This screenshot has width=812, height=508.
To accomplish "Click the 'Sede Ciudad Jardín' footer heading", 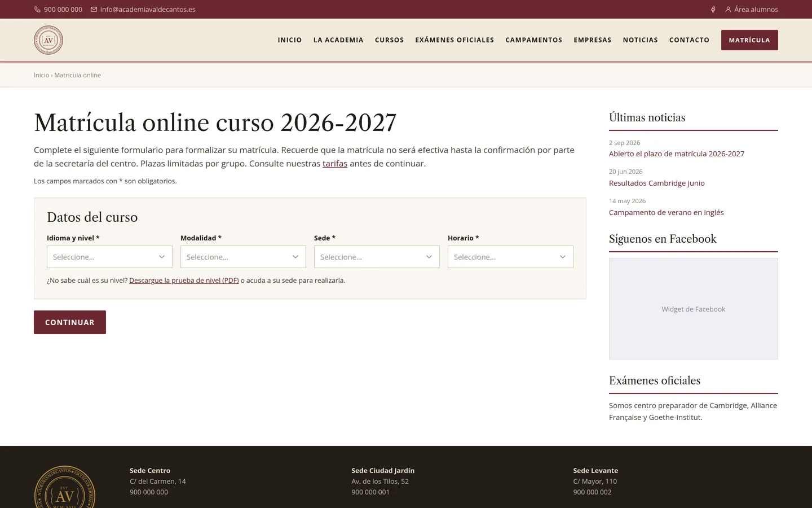I will pos(383,471).
